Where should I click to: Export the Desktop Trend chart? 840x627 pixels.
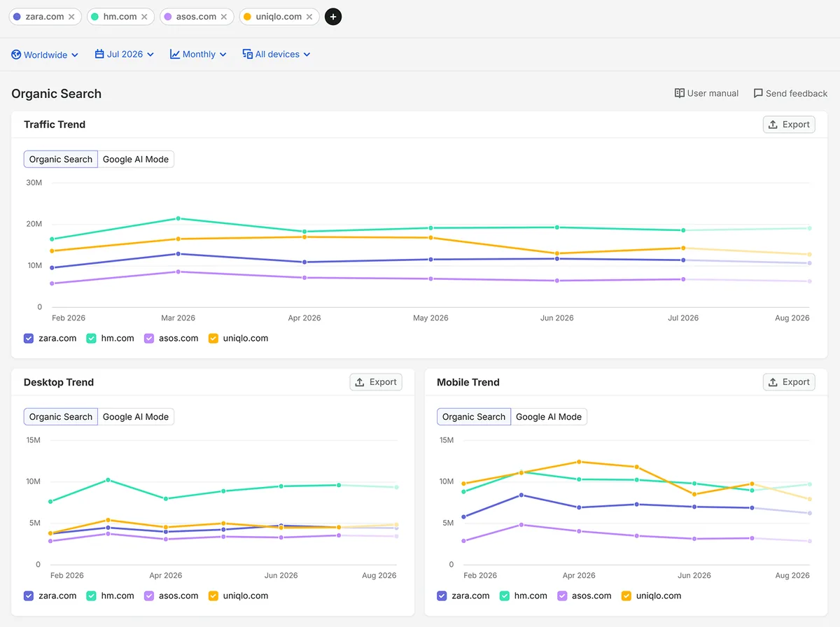(376, 382)
